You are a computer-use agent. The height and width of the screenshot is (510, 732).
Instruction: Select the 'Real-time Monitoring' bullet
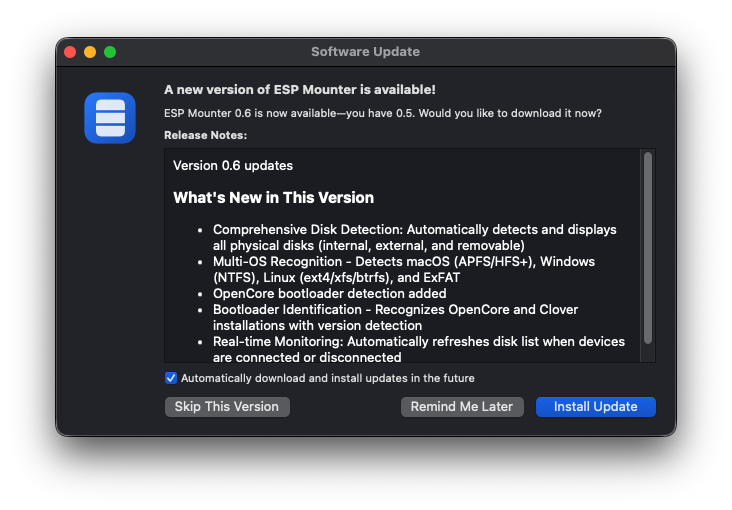click(419, 349)
